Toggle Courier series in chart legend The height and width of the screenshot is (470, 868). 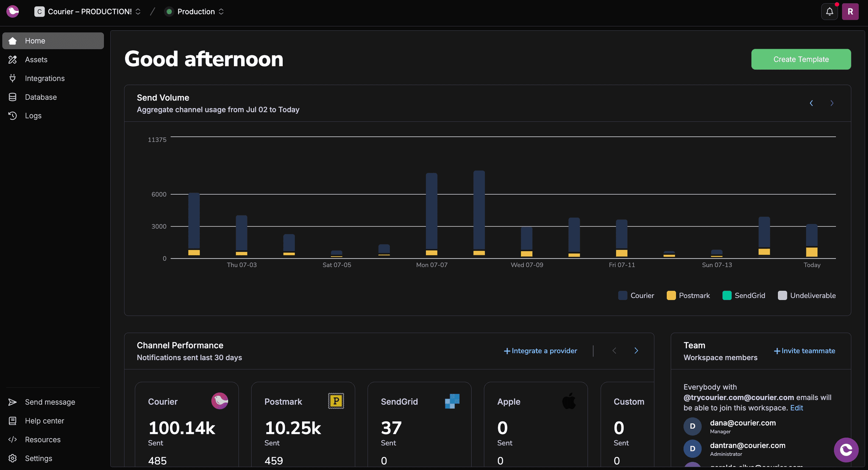[636, 296]
